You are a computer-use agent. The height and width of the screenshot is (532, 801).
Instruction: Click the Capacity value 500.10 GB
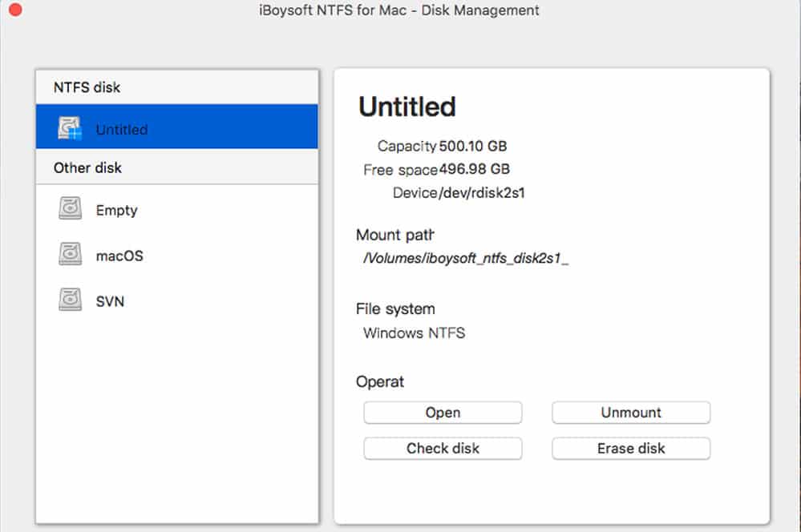tap(473, 146)
